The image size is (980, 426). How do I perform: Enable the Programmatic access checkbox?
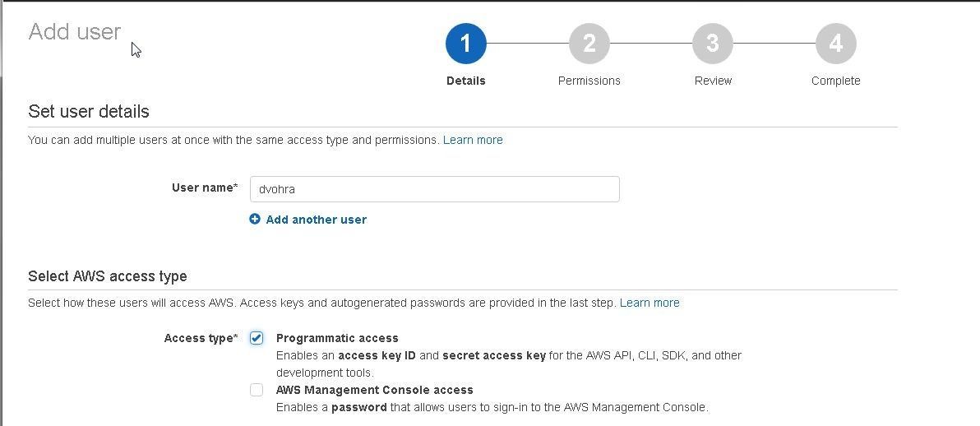(257, 338)
